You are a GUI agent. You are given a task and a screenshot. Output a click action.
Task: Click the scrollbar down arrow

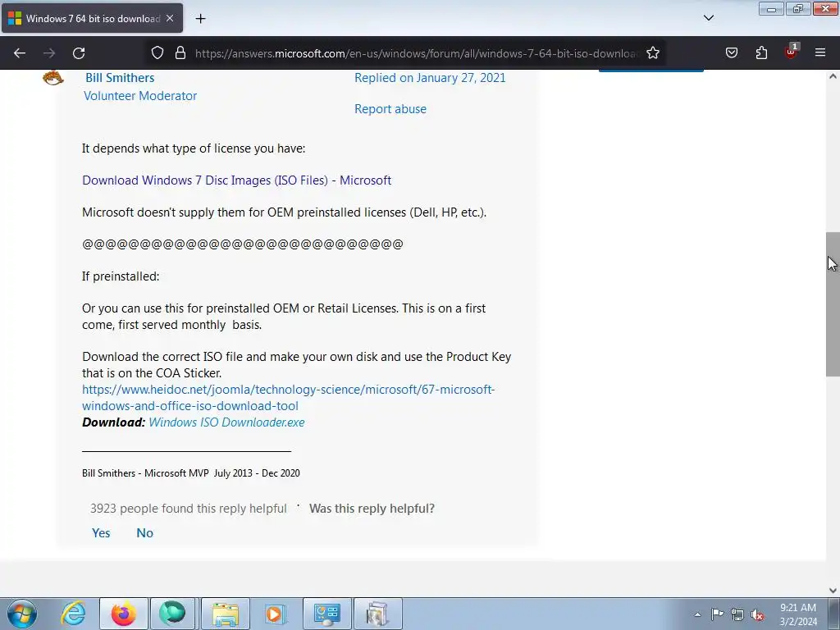point(833,591)
